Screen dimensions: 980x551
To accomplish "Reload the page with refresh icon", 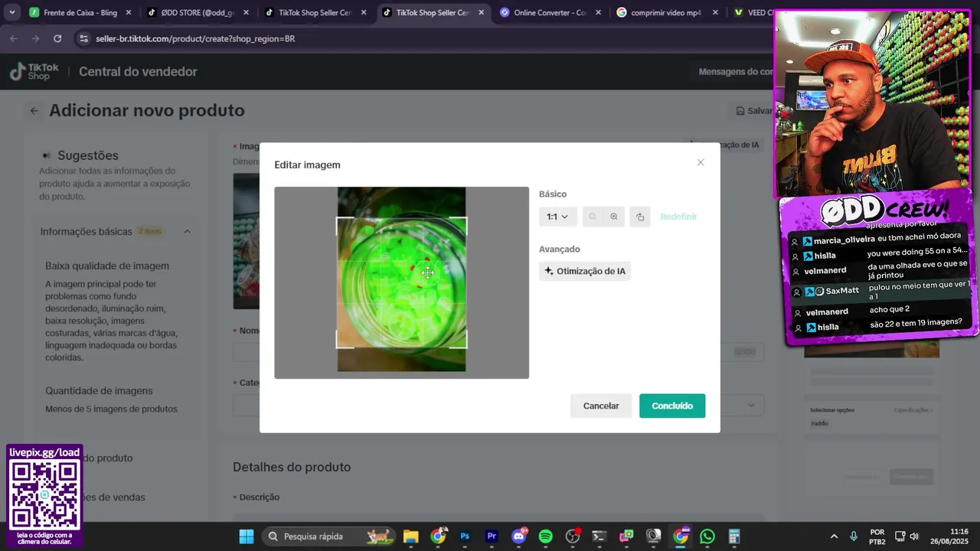I will (57, 38).
